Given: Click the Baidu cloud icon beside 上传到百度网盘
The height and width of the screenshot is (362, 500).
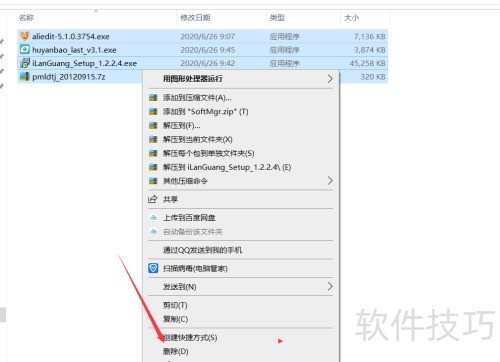Looking at the screenshot, I should 153,218.
